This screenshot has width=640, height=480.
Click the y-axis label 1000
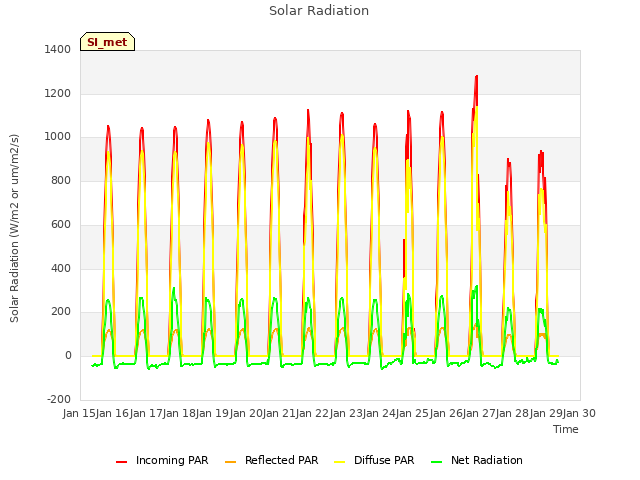(58, 137)
